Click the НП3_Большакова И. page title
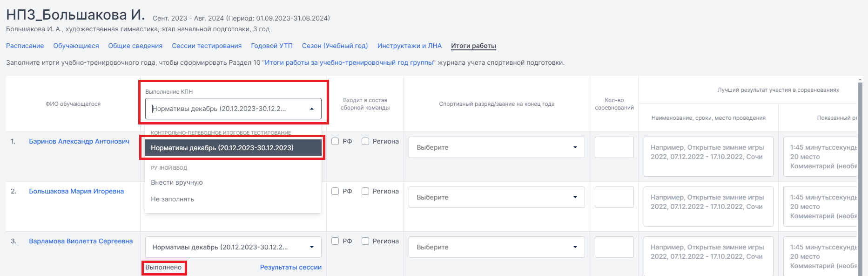Viewport: 868px width, 276px height. click(x=75, y=15)
